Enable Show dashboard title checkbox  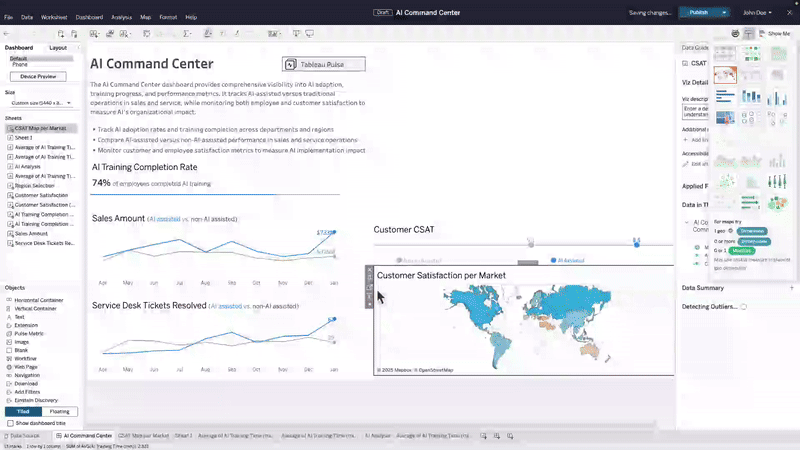pyautogui.click(x=11, y=423)
